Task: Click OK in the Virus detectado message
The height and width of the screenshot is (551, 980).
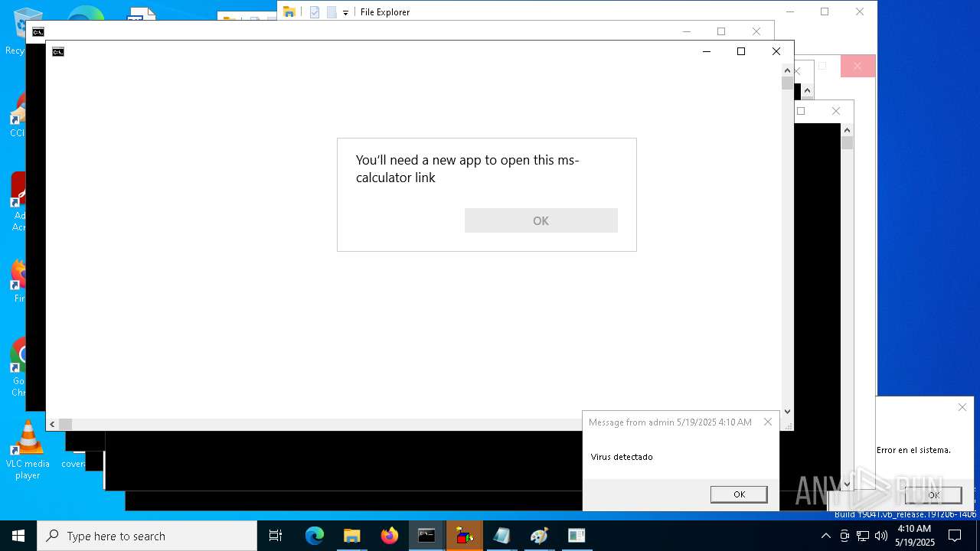Action: point(739,494)
